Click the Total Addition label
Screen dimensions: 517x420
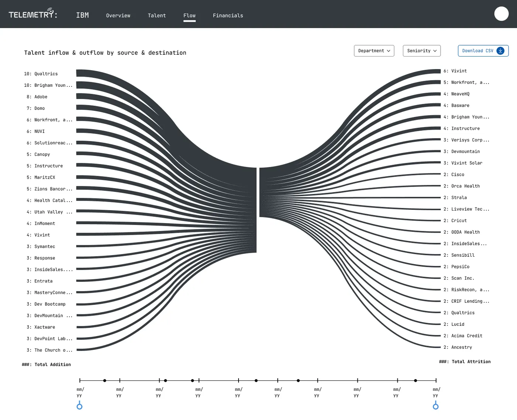click(46, 365)
